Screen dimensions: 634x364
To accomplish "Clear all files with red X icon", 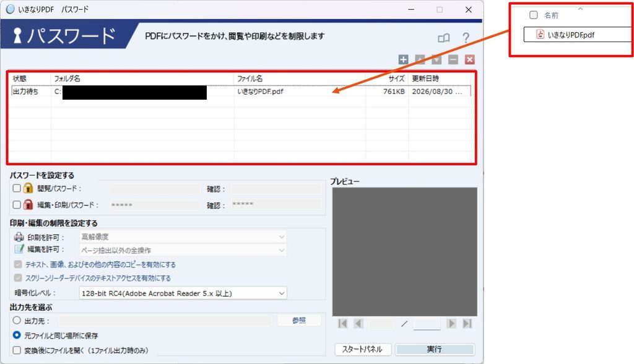I will [469, 59].
